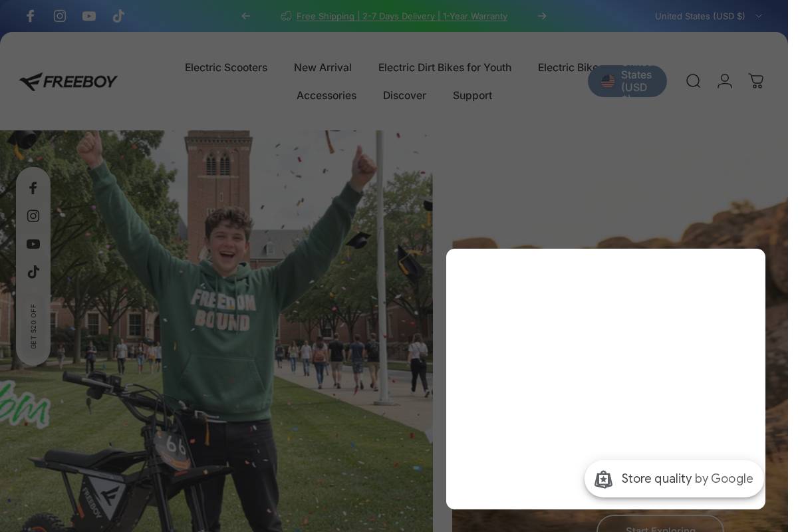The height and width of the screenshot is (532, 798).
Task: Open account login icon
Action: click(725, 81)
